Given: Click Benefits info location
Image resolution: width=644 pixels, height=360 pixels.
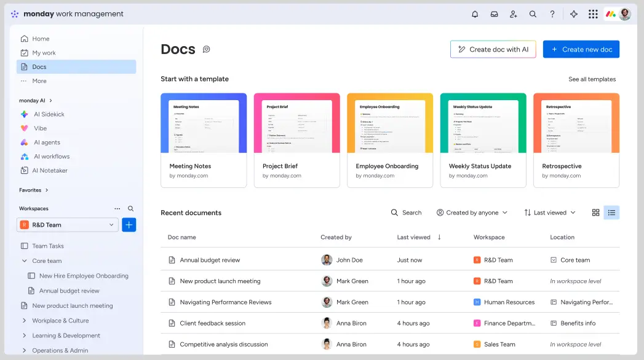Looking at the screenshot, I should click(573, 323).
